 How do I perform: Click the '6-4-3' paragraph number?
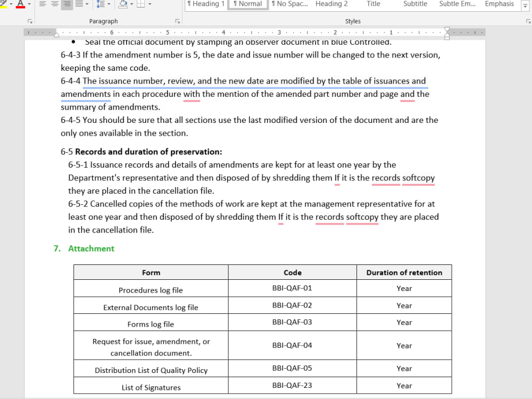pos(71,55)
